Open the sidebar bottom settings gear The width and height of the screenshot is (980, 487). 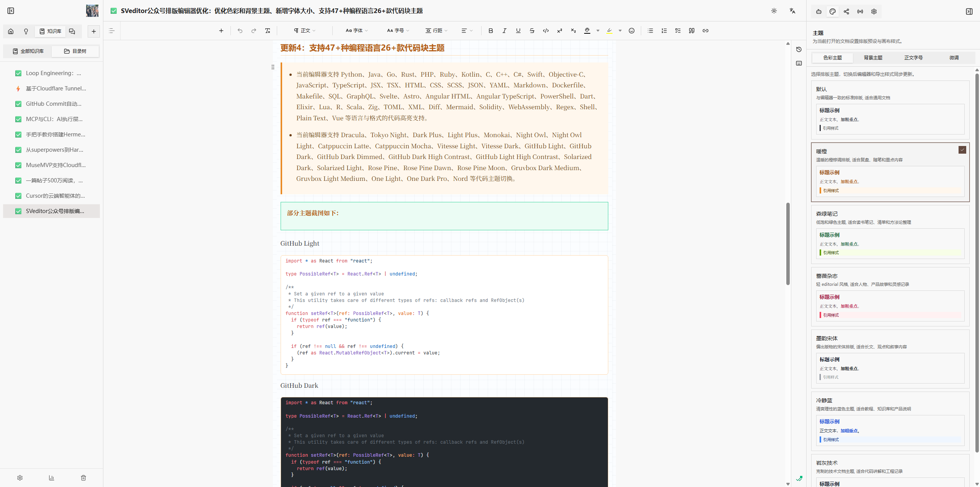[20, 478]
